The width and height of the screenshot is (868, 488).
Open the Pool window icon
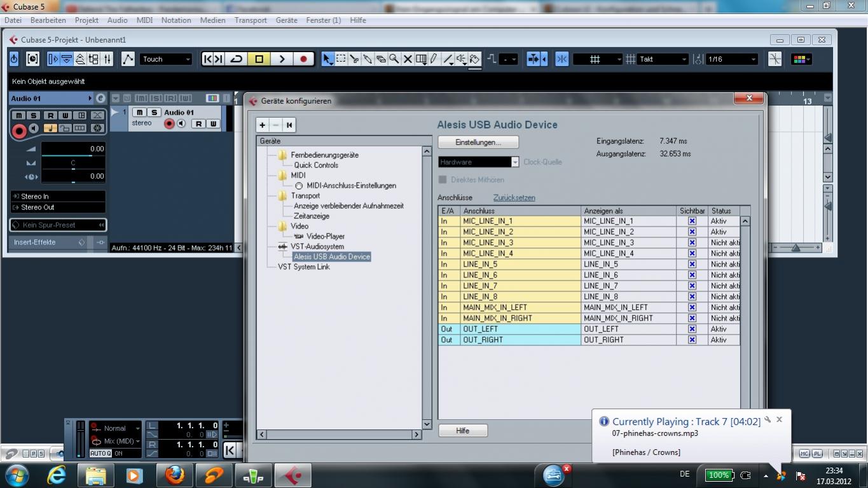pos(93,59)
